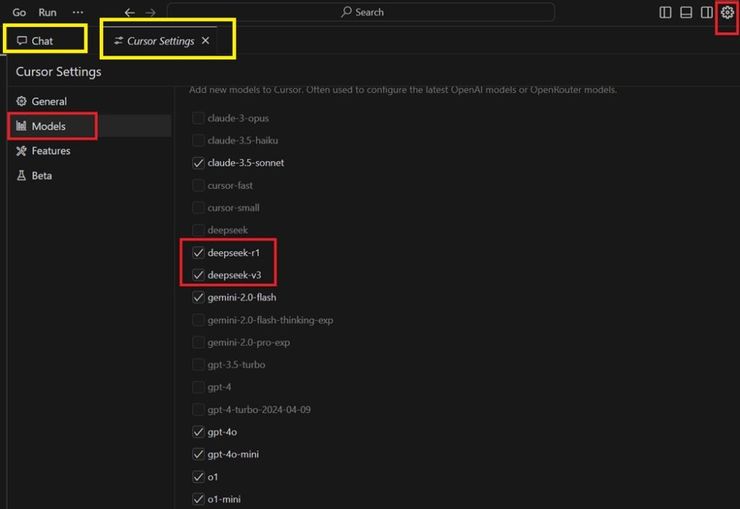Toggle the right sidebar layout icon

point(706,13)
